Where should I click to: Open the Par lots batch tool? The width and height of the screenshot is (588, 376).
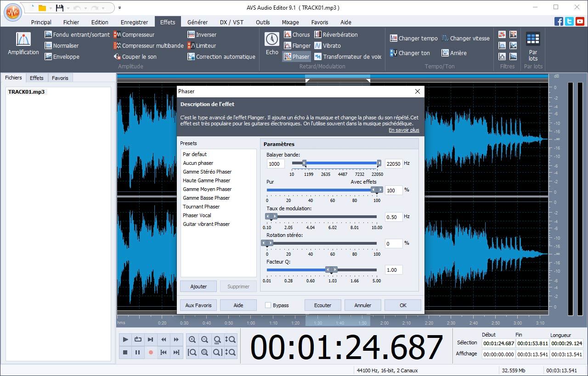[x=533, y=46]
